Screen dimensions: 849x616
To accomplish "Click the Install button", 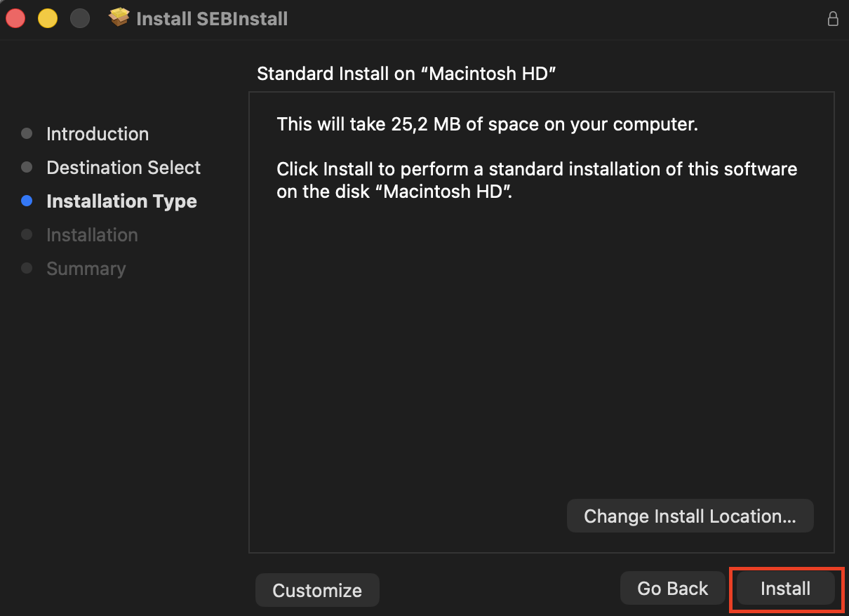I will coord(785,589).
